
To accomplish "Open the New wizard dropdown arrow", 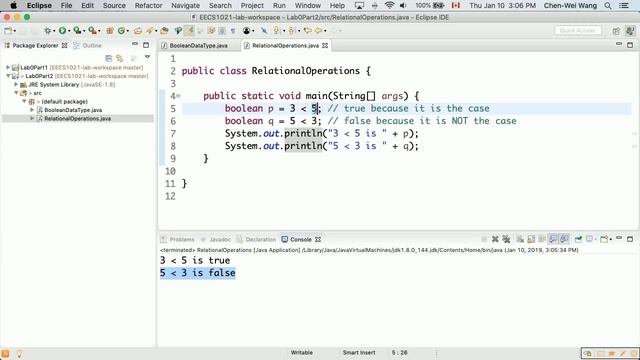I will (x=15, y=31).
